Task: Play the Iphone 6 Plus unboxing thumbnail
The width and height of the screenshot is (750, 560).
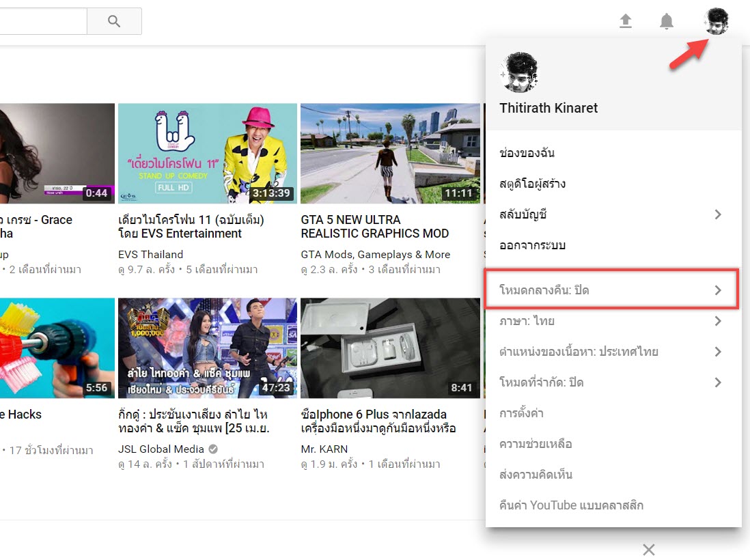Action: [390, 348]
